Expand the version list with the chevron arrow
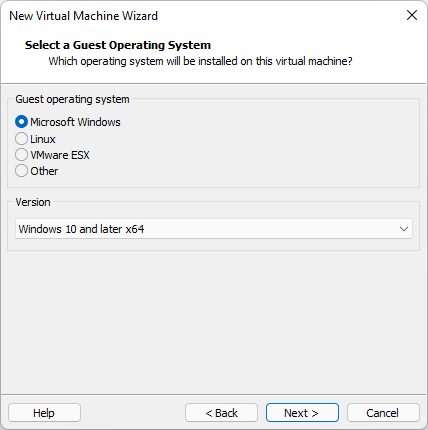428x430 pixels. coord(404,229)
